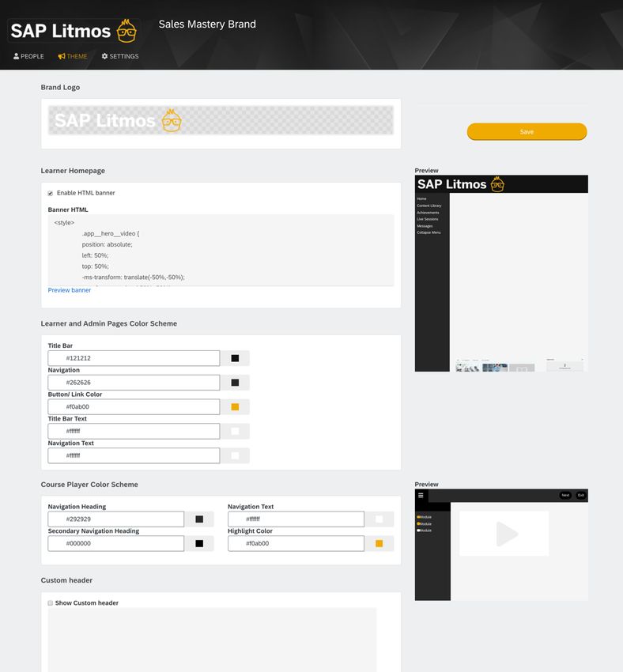The image size is (623, 672).
Task: Edit the Navigation Heading field #292929
Action: tap(115, 519)
